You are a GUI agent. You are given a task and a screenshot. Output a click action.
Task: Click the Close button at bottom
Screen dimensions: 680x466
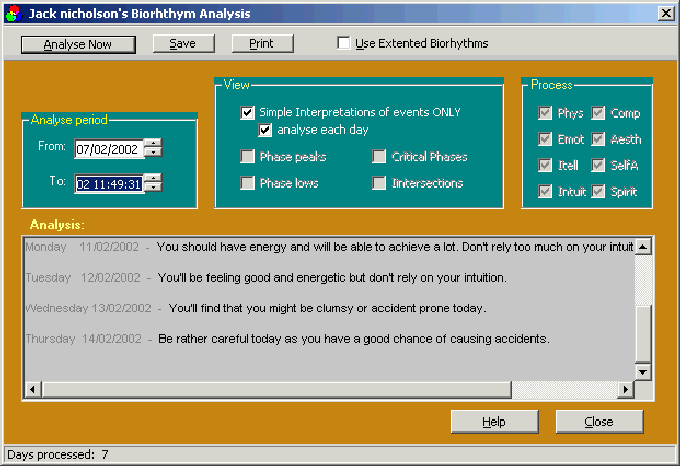point(599,422)
